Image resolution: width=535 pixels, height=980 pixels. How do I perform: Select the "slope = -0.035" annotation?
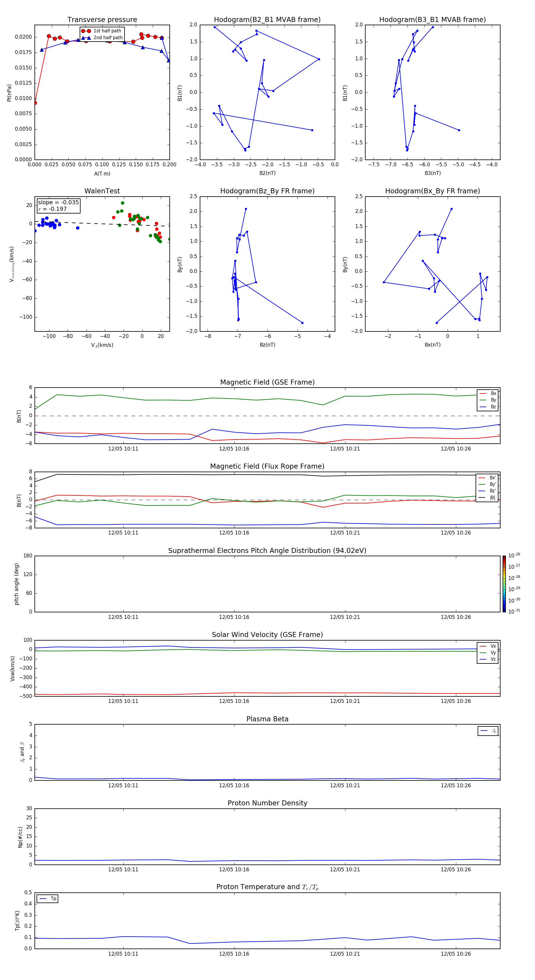58,203
